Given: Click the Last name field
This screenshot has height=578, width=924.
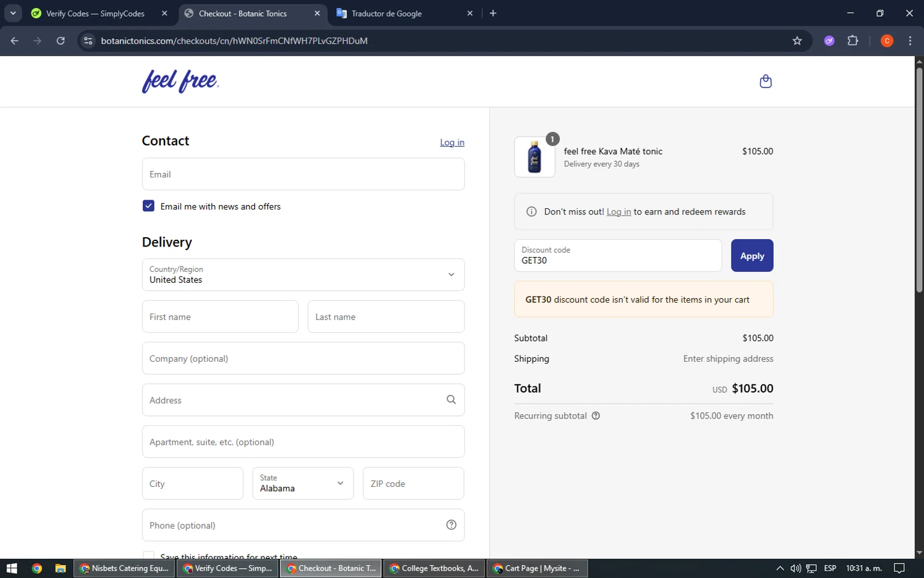Looking at the screenshot, I should [386, 317].
